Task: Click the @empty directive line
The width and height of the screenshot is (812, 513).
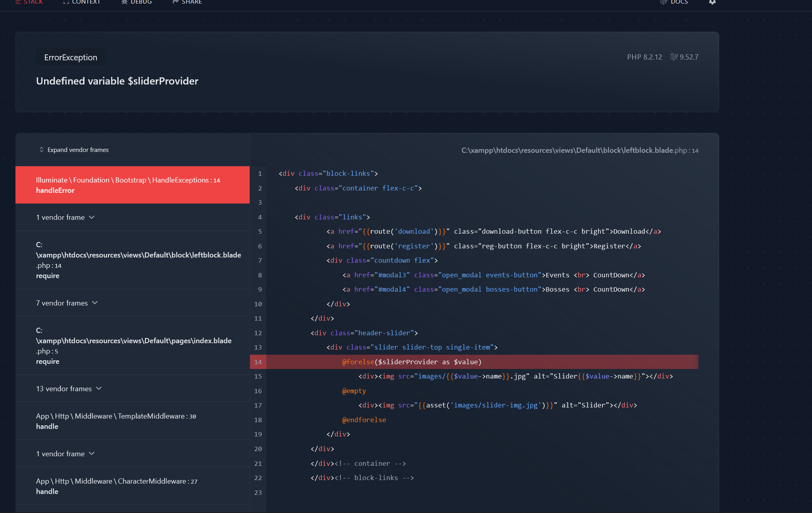Action: click(354, 391)
